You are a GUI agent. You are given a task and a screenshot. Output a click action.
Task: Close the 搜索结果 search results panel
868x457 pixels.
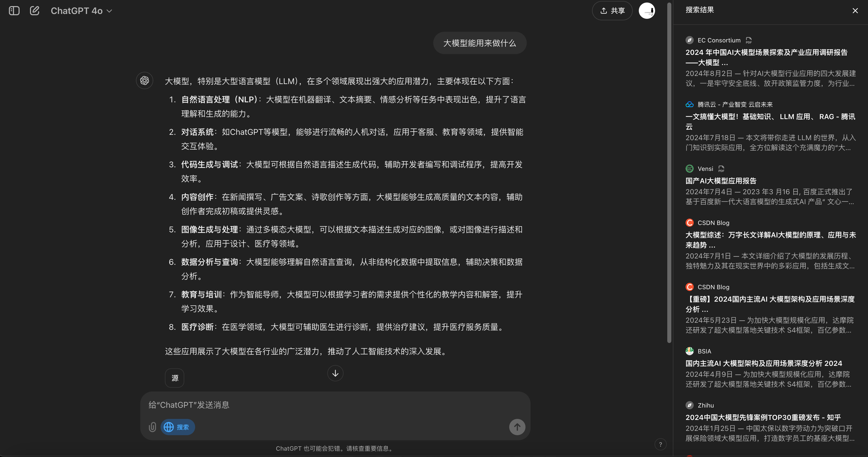point(855,11)
